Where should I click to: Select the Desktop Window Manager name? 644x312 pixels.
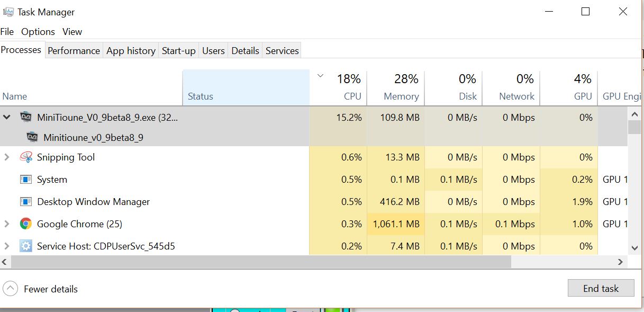pyautogui.click(x=93, y=202)
